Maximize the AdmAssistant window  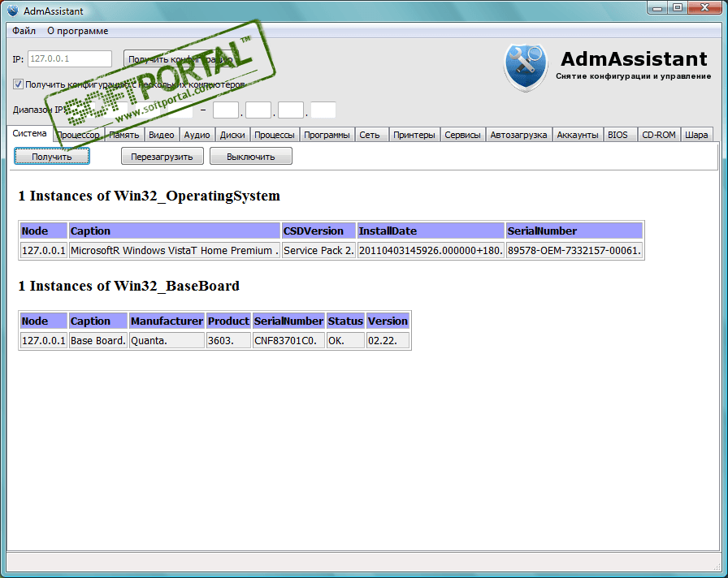[x=677, y=7]
